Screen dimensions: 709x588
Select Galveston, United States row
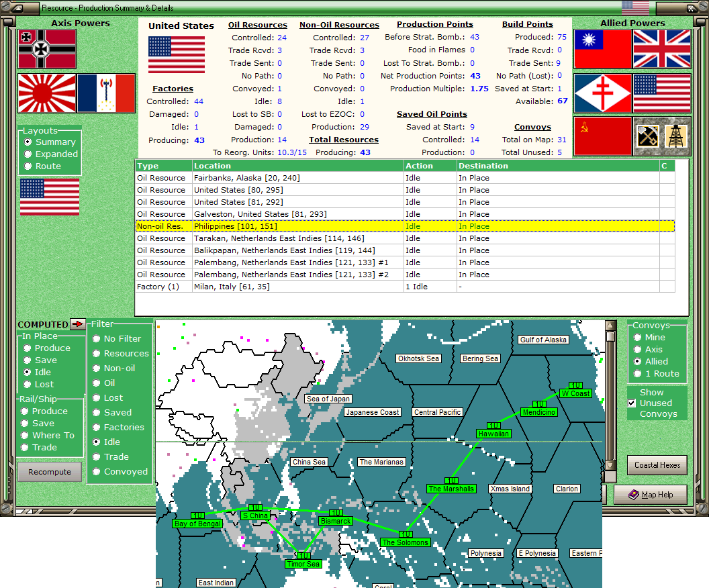coord(405,214)
